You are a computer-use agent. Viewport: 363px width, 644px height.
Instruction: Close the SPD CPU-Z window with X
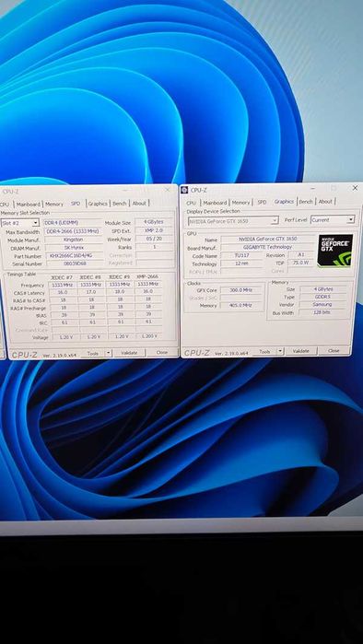167,190
